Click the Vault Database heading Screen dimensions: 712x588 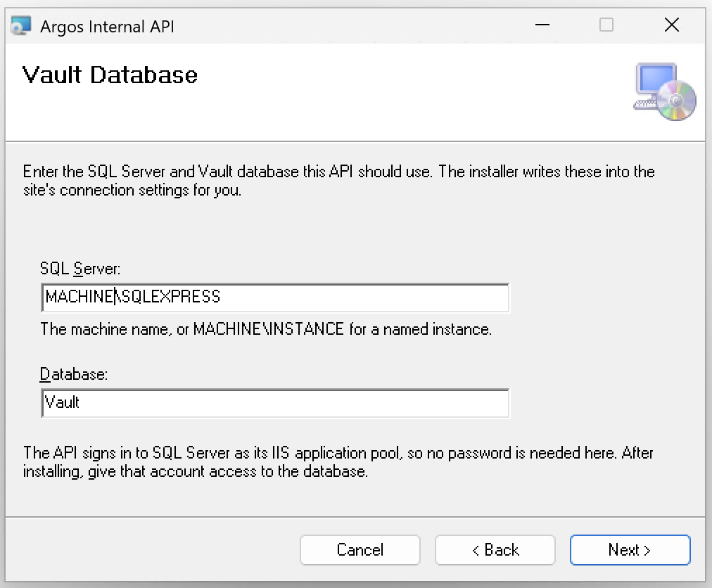coord(110,75)
